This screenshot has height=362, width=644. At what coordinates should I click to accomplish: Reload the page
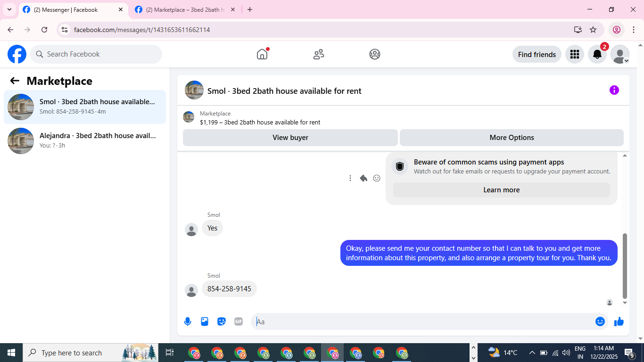point(44,30)
